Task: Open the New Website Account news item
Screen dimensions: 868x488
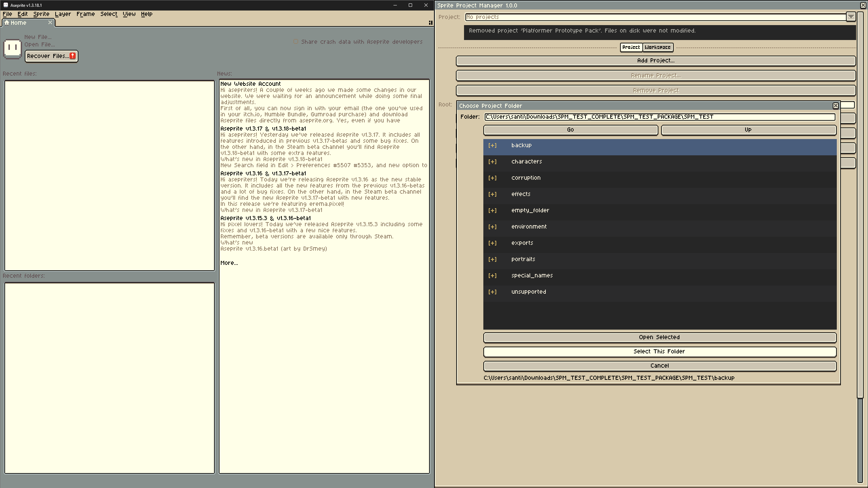Action: 251,84
